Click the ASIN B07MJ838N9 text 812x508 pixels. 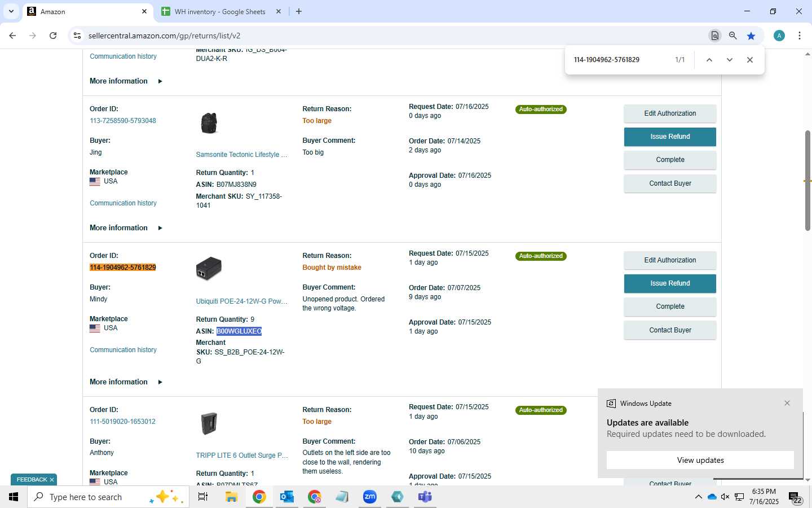(236, 185)
